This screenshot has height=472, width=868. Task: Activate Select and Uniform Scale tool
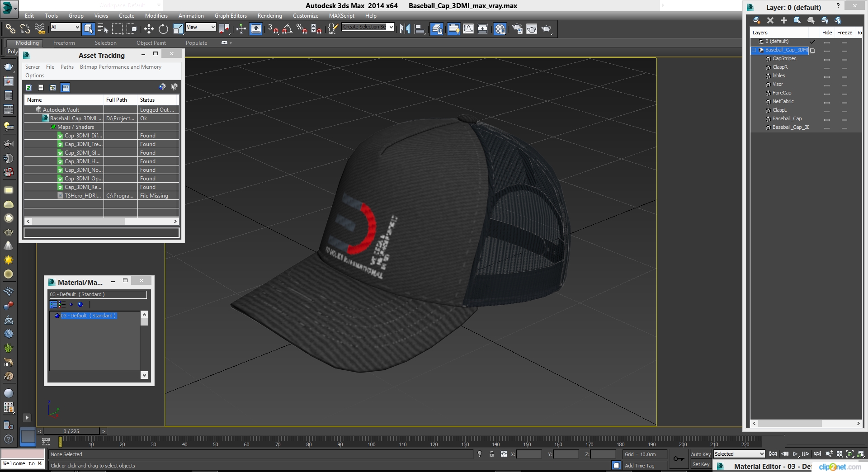pos(178,29)
